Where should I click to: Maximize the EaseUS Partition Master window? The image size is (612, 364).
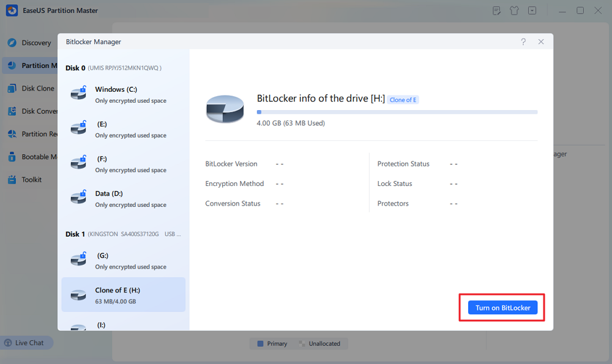coord(580,10)
